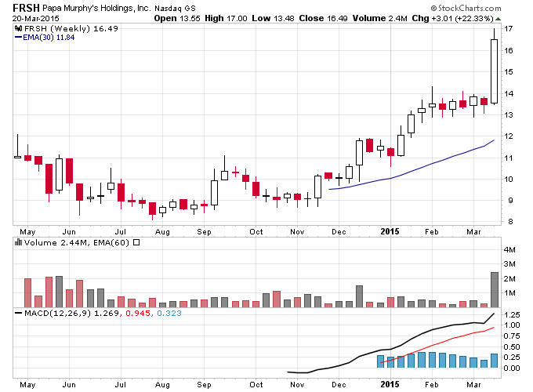533x392 pixels.
Task: Click the FRSH (Weekly) 16.49 legend label
Action: (71, 28)
